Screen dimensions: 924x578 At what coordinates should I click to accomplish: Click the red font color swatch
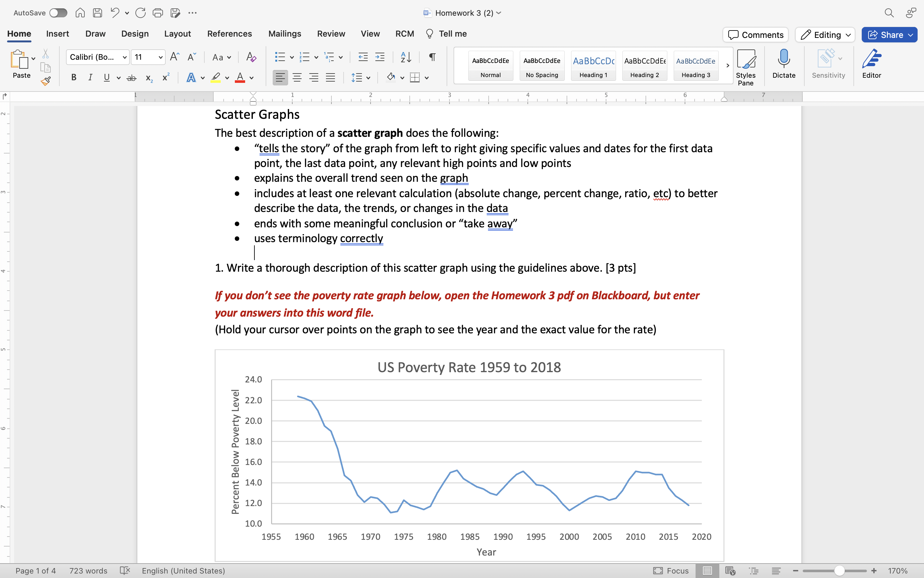click(240, 78)
